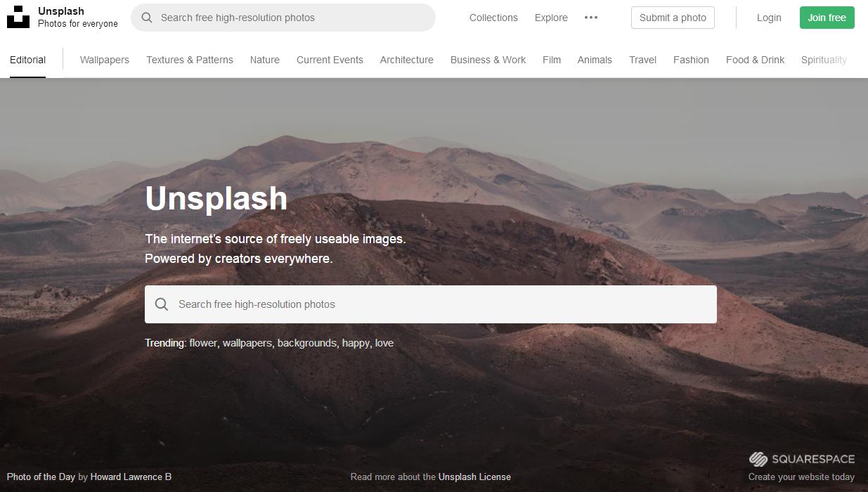Click the Submit a photo button
The width and height of the screenshot is (868, 492).
[673, 18]
